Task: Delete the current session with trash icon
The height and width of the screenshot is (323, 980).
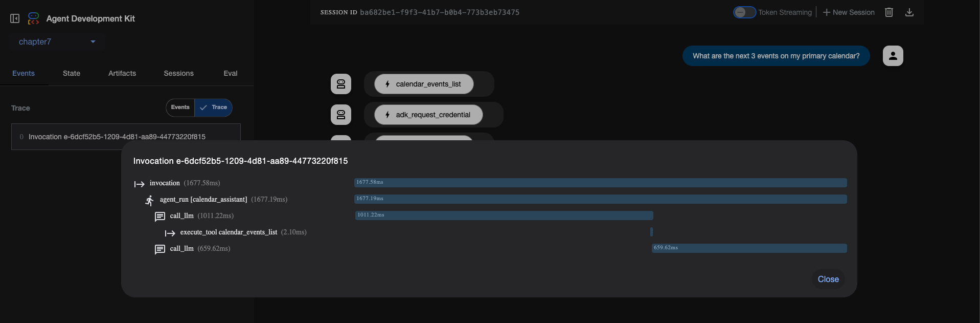Action: [x=889, y=12]
